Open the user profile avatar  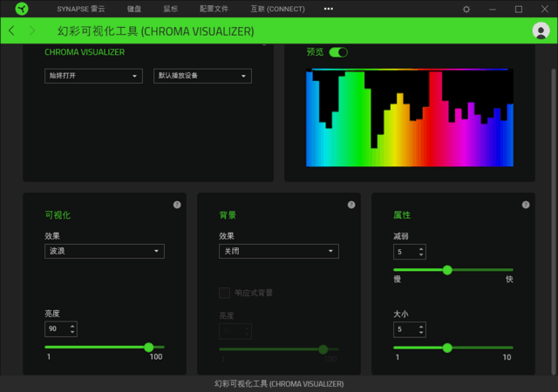click(x=541, y=30)
